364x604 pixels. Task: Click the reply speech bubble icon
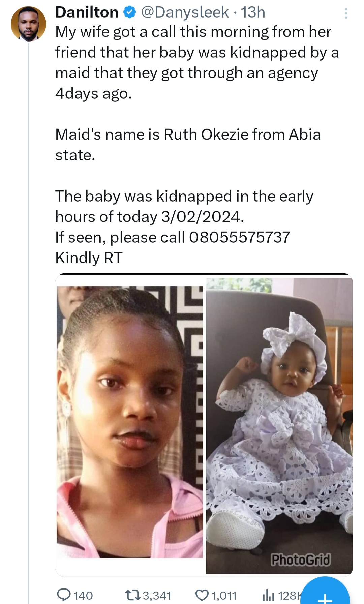coord(64,595)
